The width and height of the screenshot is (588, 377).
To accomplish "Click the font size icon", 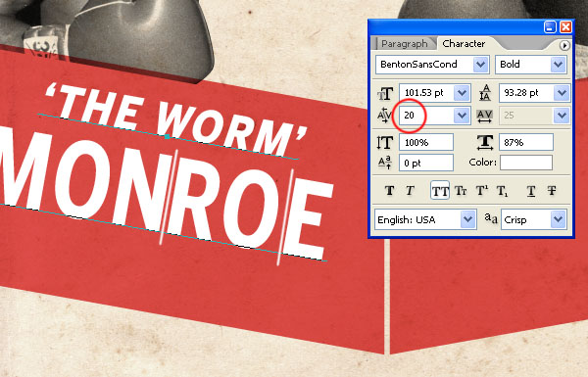I will pos(385,93).
